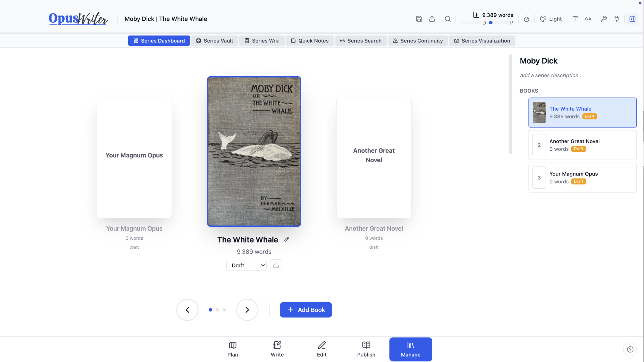Go to the next book arrow
The width and height of the screenshot is (644, 362).
pos(247,310)
